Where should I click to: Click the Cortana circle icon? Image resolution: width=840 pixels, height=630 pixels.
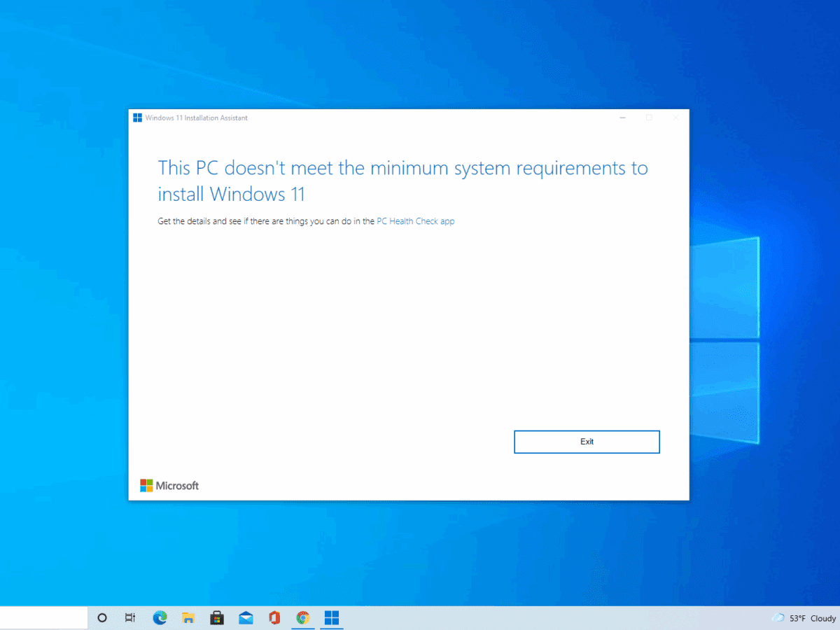pyautogui.click(x=101, y=618)
